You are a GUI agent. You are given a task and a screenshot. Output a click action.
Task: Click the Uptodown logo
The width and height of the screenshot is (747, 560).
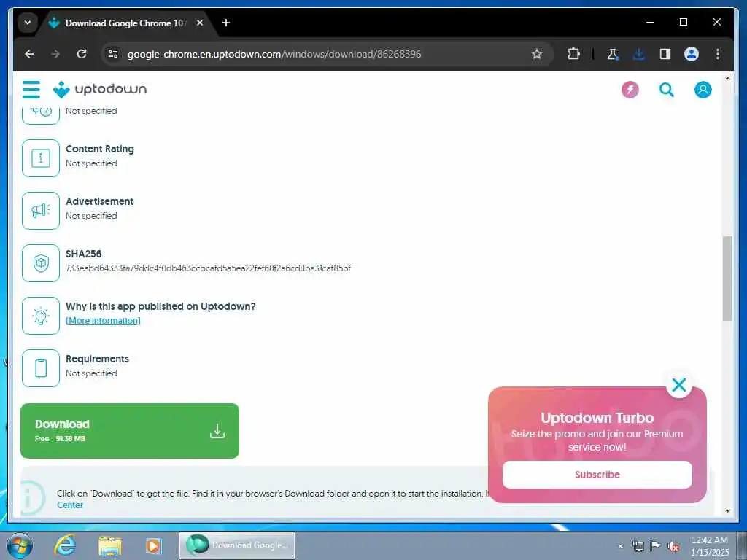[x=99, y=90]
